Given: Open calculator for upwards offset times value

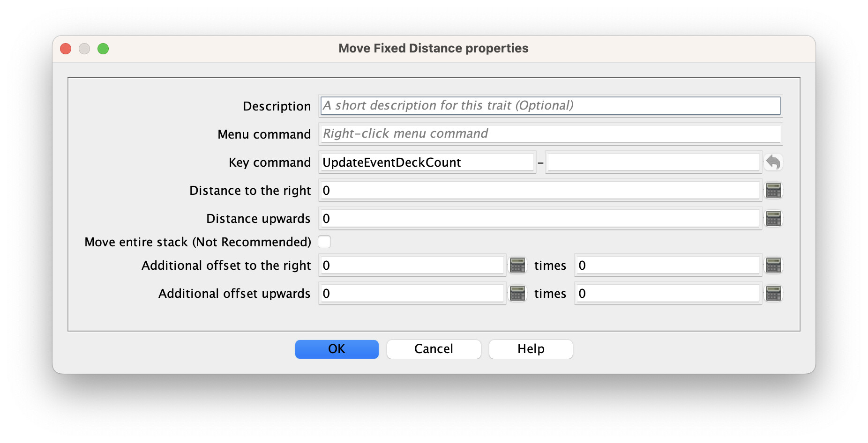Looking at the screenshot, I should pyautogui.click(x=773, y=294).
